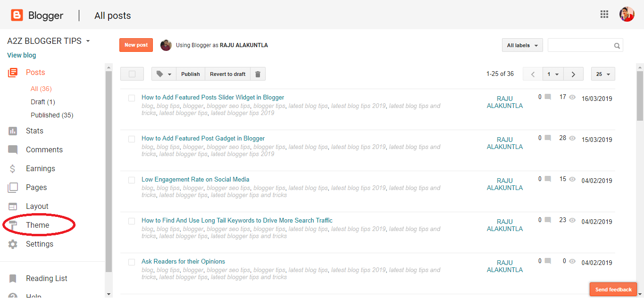644x298 pixels.
Task: Show only Draft posts
Action: [42, 101]
